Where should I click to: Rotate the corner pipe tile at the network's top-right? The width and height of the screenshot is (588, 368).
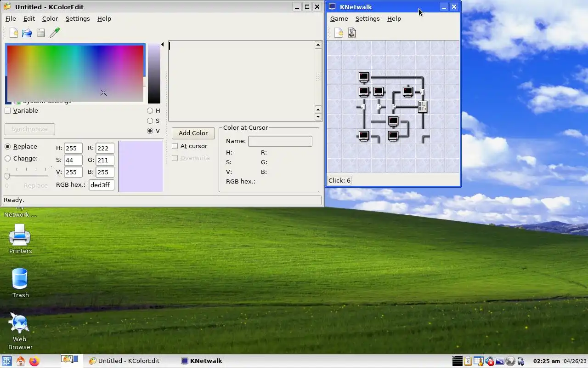[x=423, y=77]
